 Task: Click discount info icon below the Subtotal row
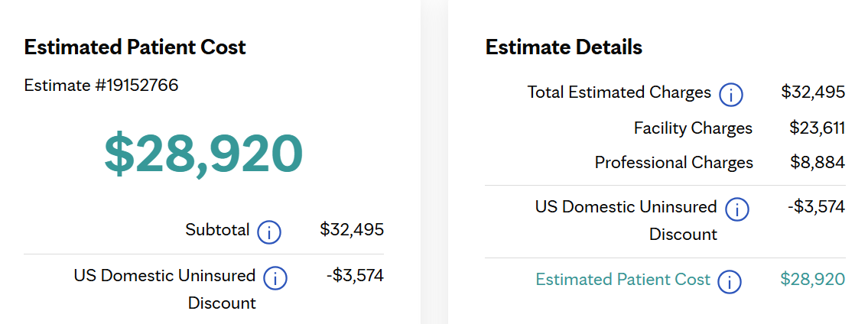pos(275,278)
